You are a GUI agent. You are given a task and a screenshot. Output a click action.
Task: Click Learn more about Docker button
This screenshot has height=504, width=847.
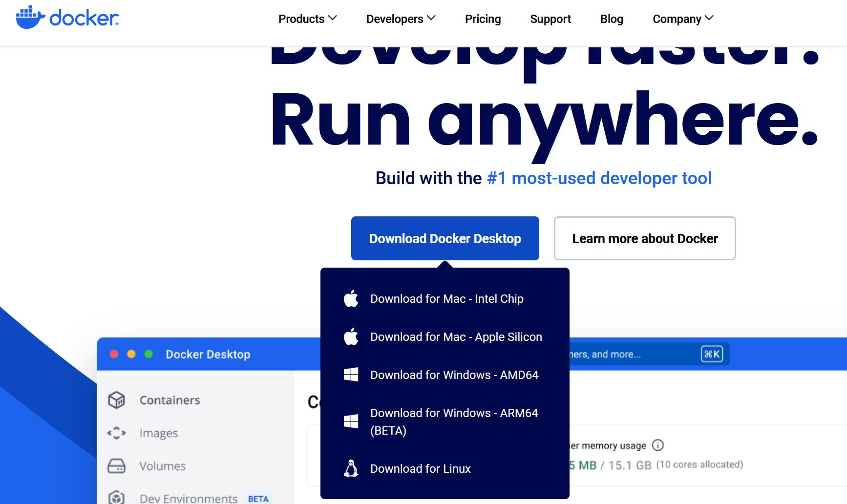point(645,238)
